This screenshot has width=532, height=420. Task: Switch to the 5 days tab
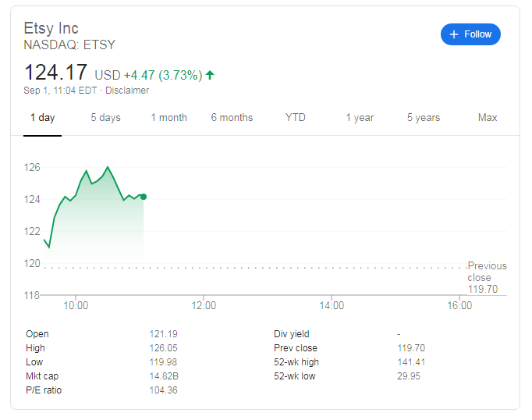click(x=105, y=118)
